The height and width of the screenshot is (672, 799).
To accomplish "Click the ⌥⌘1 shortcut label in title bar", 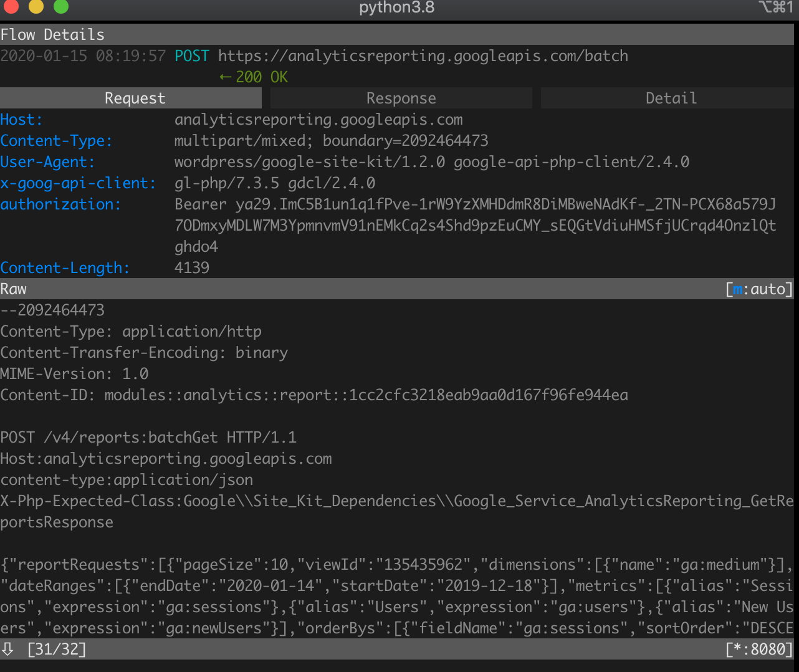I will [x=775, y=7].
